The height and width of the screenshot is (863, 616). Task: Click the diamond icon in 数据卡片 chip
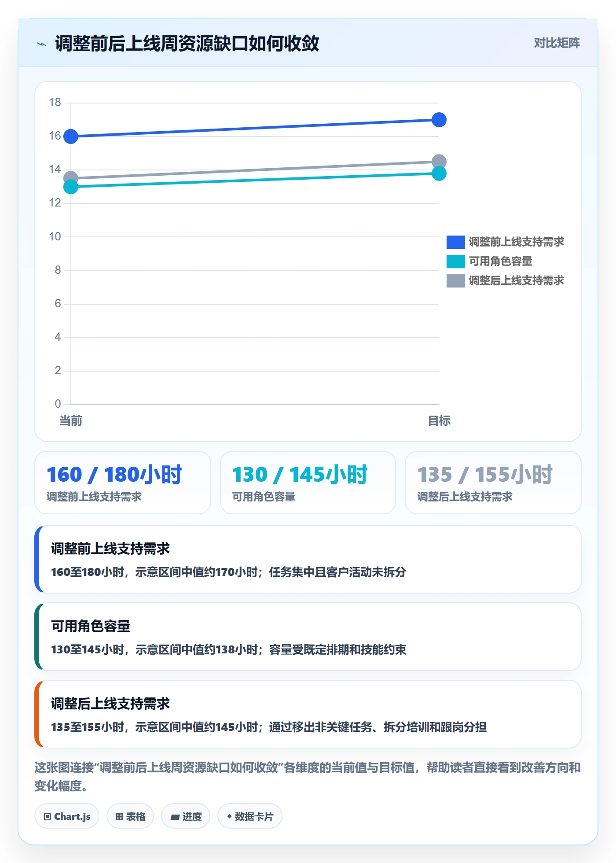coord(229,816)
